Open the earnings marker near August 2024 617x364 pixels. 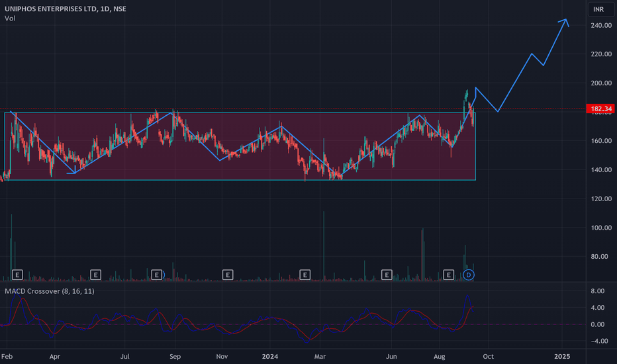[x=449, y=275]
